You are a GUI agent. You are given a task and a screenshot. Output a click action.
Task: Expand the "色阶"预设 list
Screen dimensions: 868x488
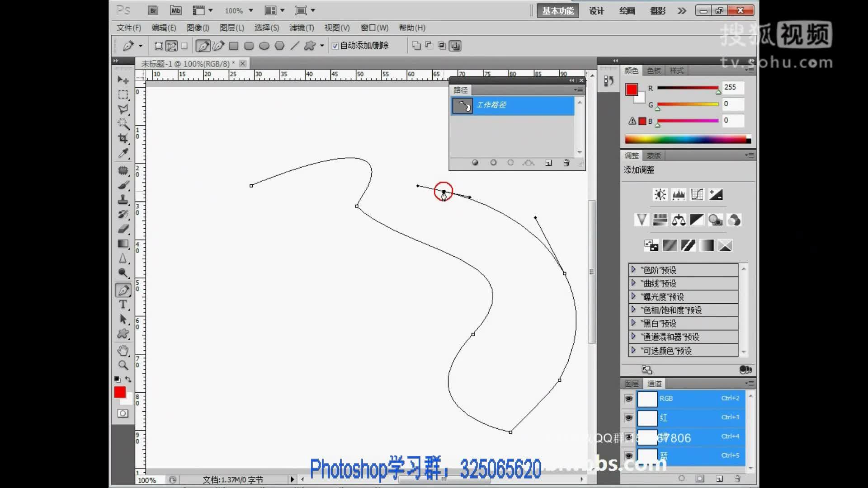click(x=633, y=270)
